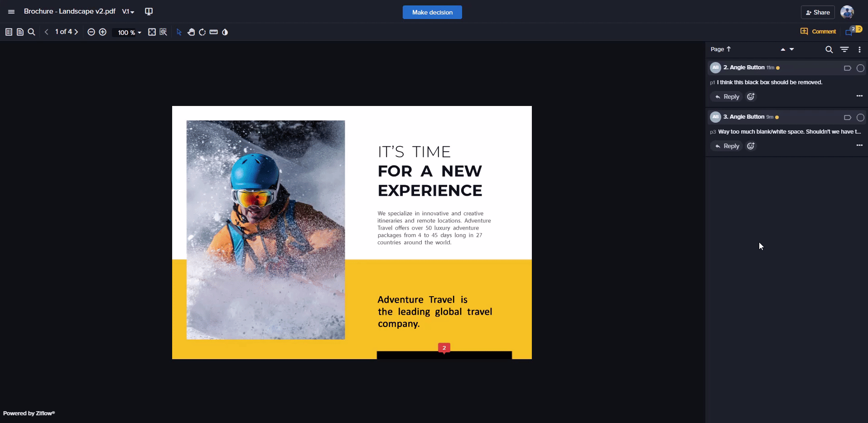868x423 pixels.
Task: Select the hand pan tool
Action: pyautogui.click(x=191, y=32)
